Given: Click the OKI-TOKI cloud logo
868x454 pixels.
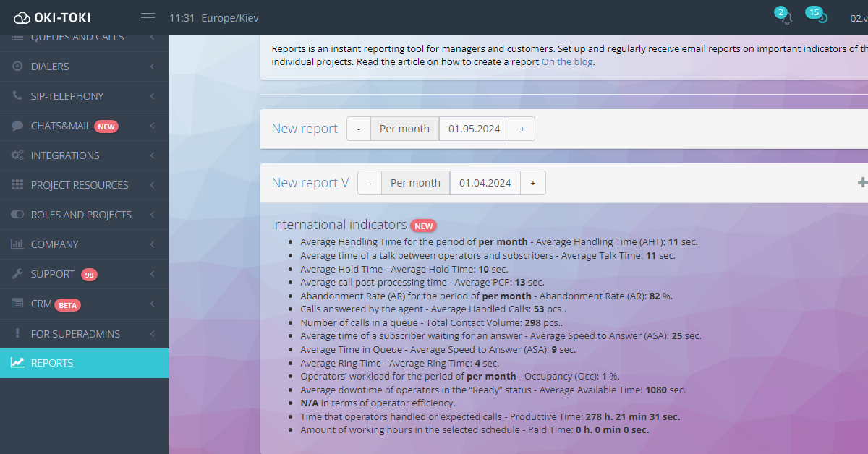Looking at the screenshot, I should point(22,18).
